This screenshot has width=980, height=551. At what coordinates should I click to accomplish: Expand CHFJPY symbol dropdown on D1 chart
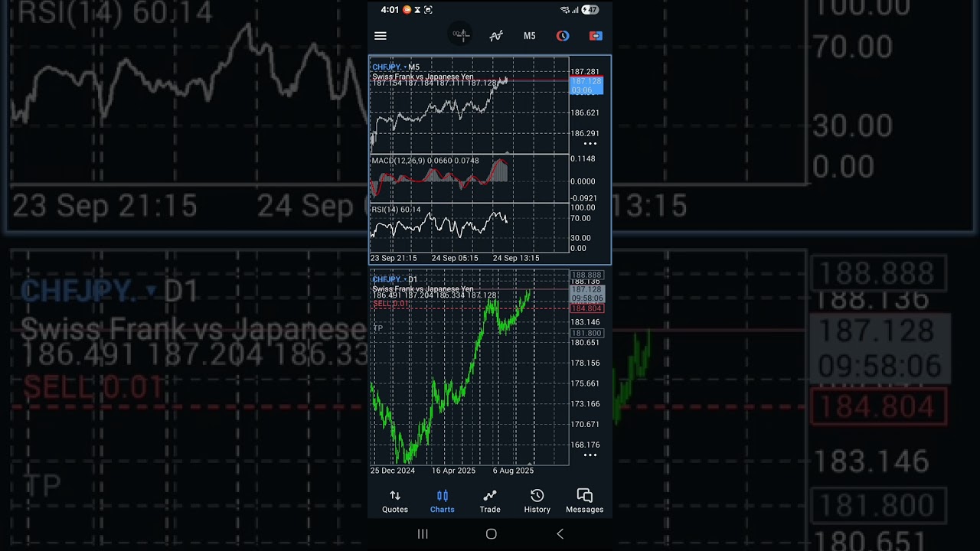388,280
